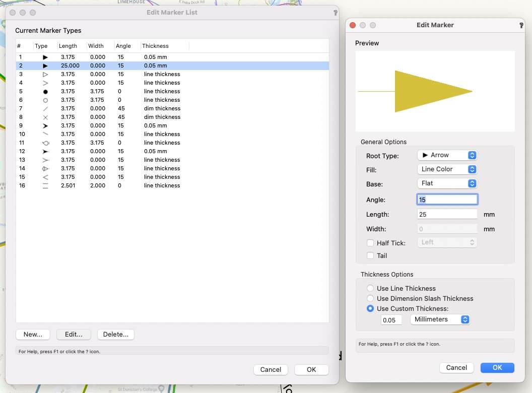The height and width of the screenshot is (393, 532).
Task: Enable the Tail checkbox
Action: [370, 255]
